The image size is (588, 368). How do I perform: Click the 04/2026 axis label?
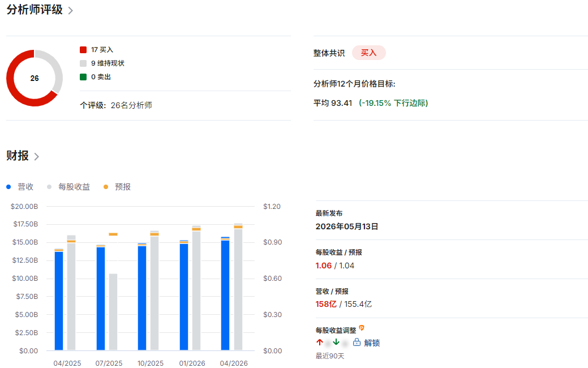click(x=234, y=363)
